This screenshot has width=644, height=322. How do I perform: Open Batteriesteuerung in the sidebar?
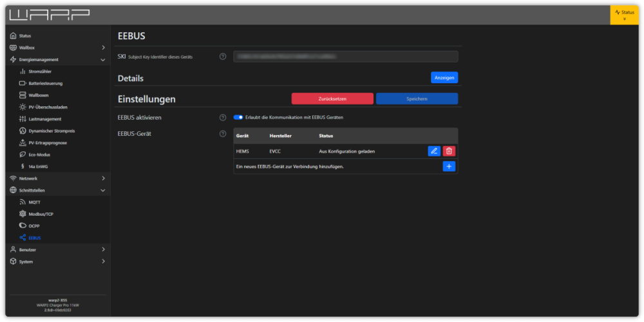(x=45, y=83)
